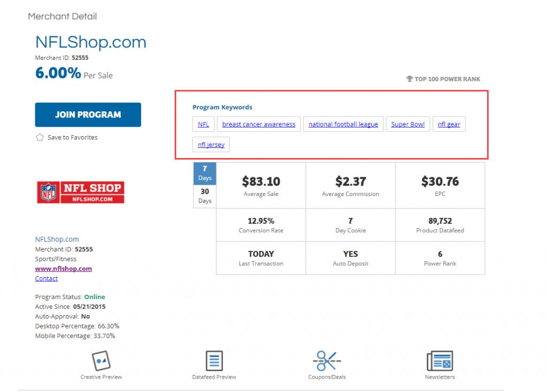The width and height of the screenshot is (547, 392).
Task: Click the TODAY Last Transaction cell
Action: (x=261, y=258)
